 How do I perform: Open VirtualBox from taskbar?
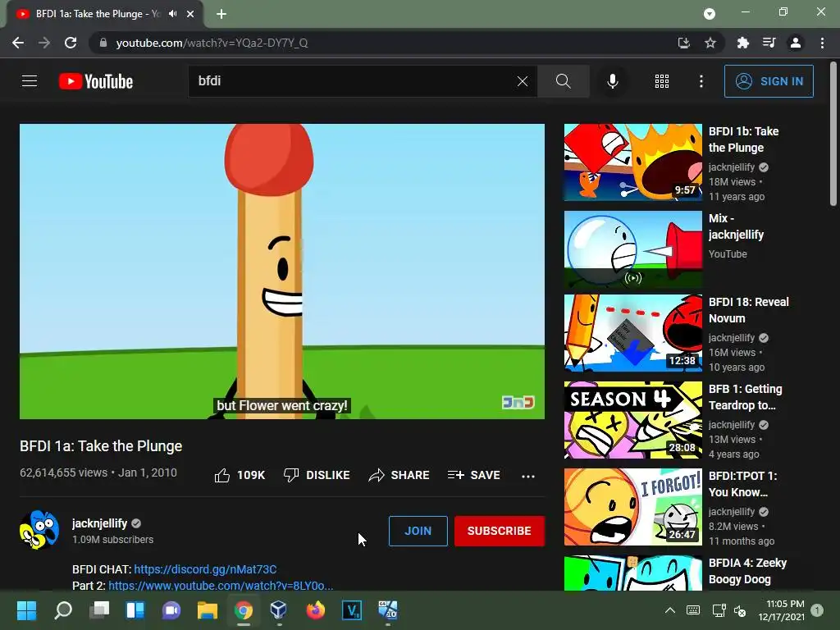(x=279, y=610)
